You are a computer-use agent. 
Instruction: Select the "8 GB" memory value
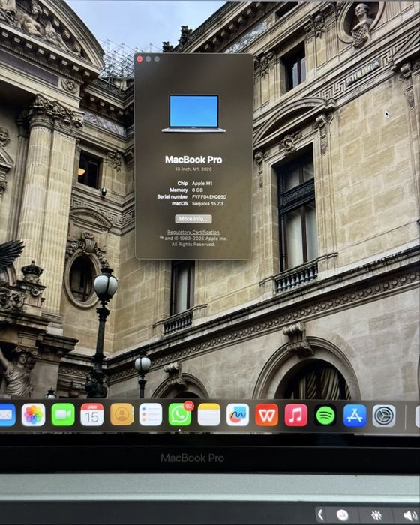pyautogui.click(x=197, y=190)
